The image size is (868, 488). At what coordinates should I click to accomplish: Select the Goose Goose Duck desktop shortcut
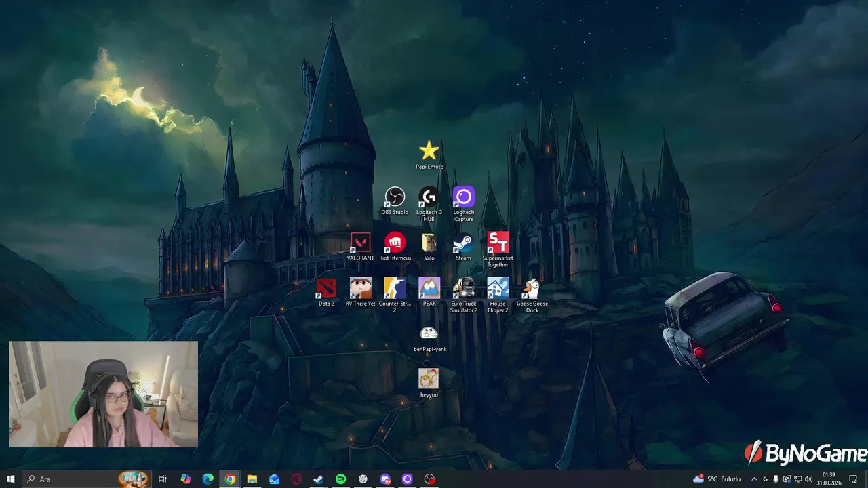(532, 295)
